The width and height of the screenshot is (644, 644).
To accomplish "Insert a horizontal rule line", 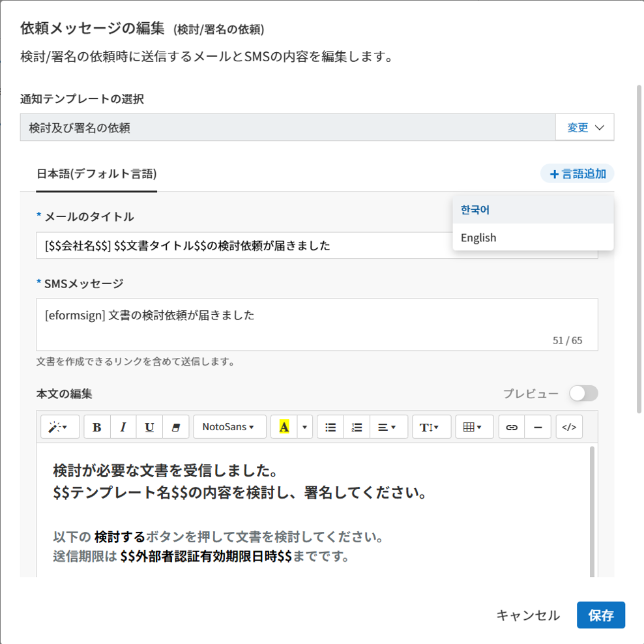I will [x=538, y=427].
